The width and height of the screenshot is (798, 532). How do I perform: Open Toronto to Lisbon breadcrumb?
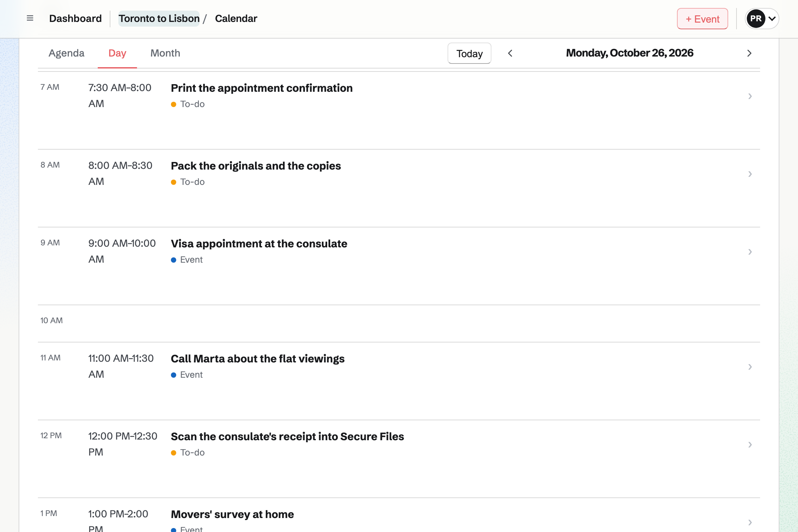click(x=159, y=18)
